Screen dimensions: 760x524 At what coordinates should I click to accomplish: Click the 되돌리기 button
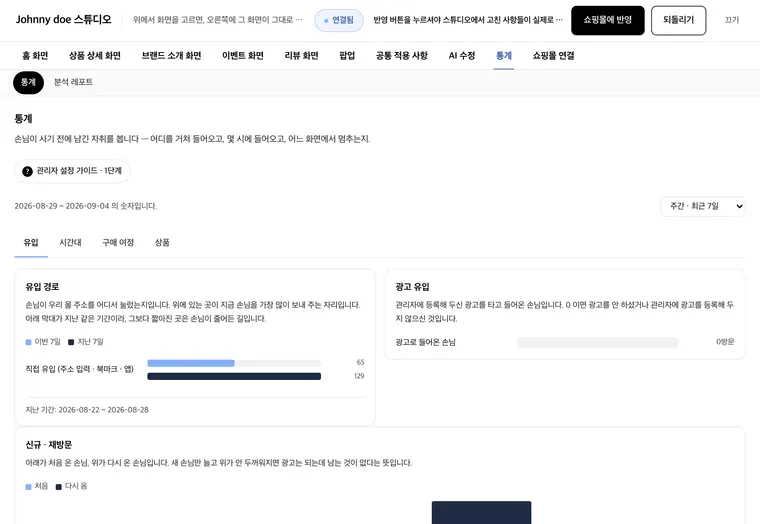(x=678, y=20)
